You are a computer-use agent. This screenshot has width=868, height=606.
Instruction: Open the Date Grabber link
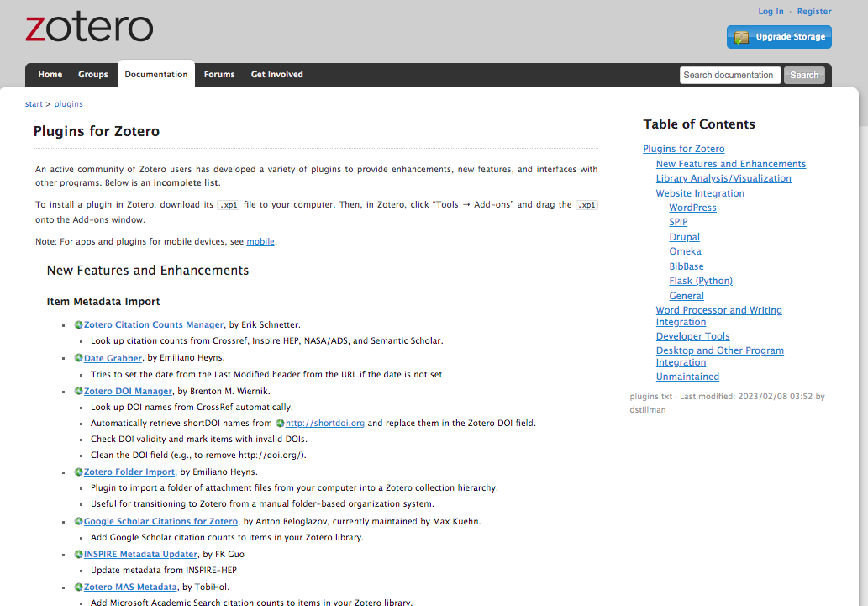[113, 358]
